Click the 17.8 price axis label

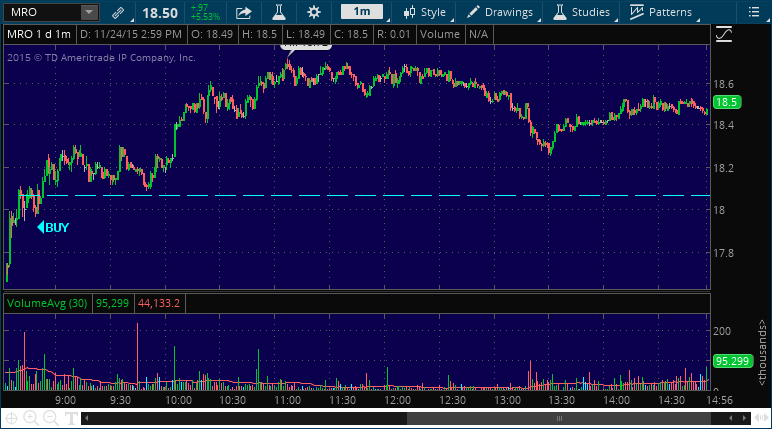723,253
